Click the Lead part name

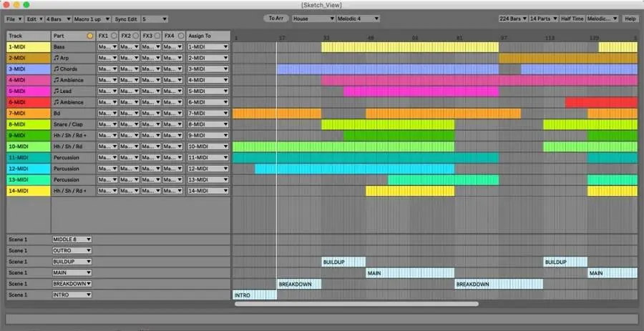(66, 91)
